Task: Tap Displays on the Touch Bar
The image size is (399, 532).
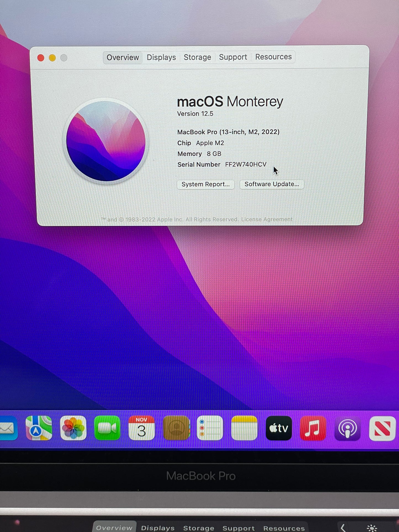Action: pos(158,528)
